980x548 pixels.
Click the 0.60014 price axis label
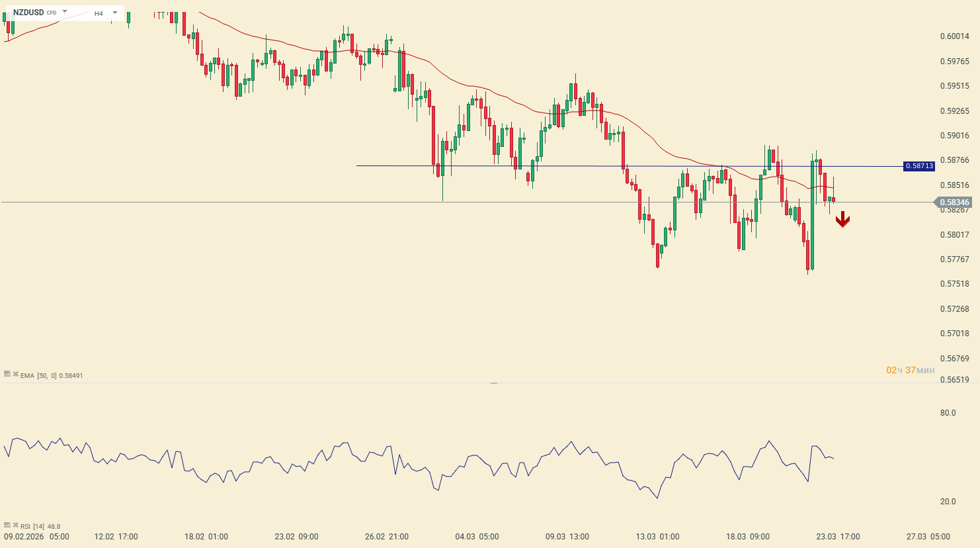pyautogui.click(x=954, y=36)
